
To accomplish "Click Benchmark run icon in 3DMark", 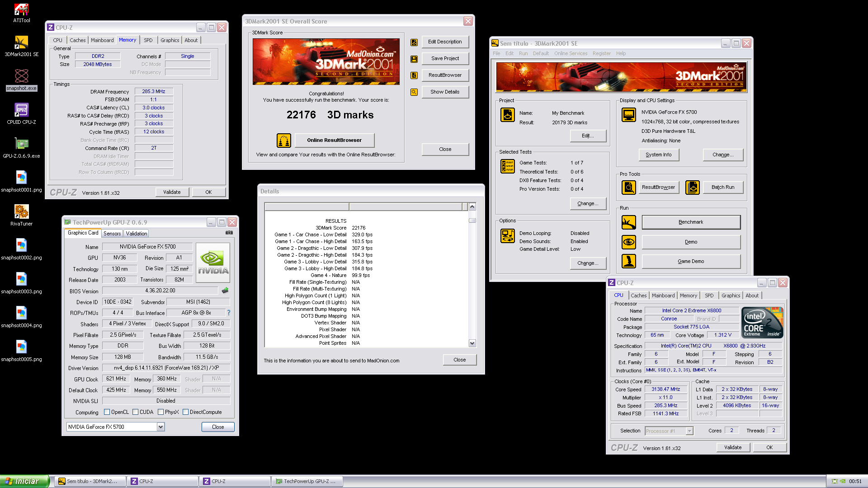I will (629, 222).
